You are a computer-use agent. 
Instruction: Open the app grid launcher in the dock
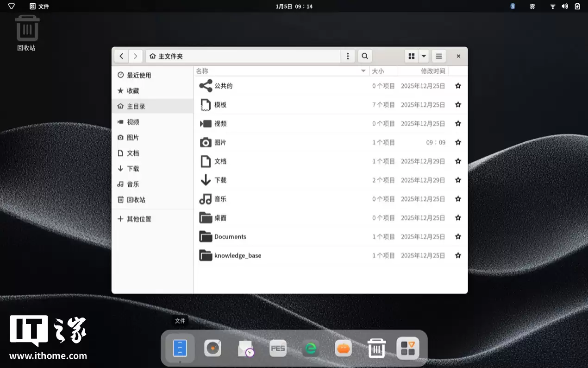[x=408, y=348]
